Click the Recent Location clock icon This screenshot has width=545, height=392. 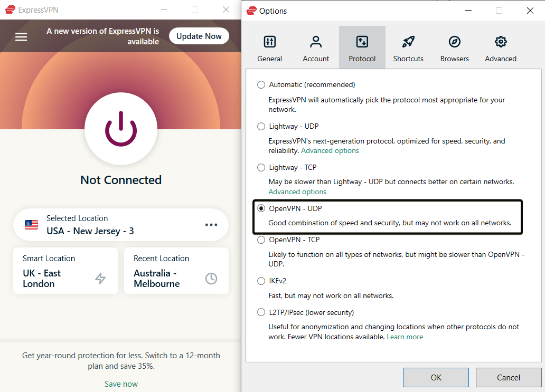click(211, 279)
